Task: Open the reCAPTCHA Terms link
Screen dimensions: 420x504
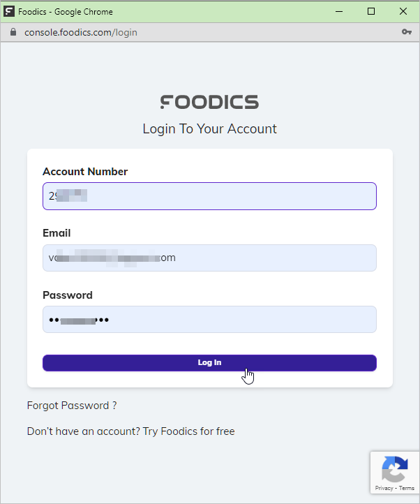Action: coord(407,488)
